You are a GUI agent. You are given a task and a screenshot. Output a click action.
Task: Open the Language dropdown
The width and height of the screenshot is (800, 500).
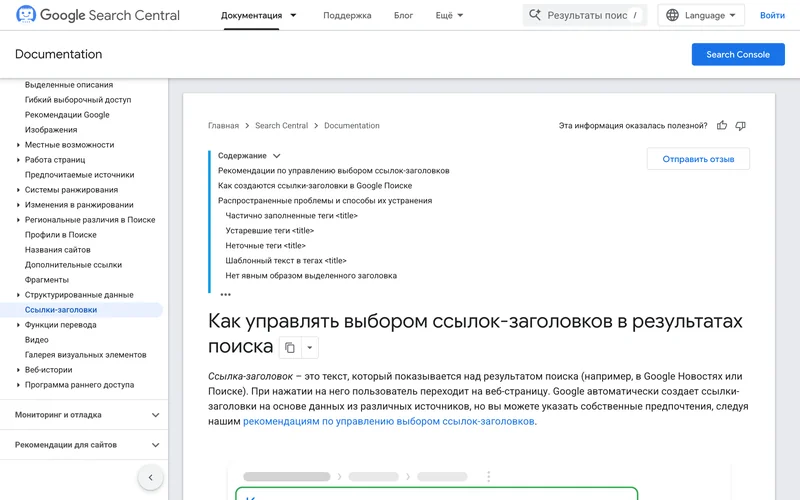[x=701, y=15]
